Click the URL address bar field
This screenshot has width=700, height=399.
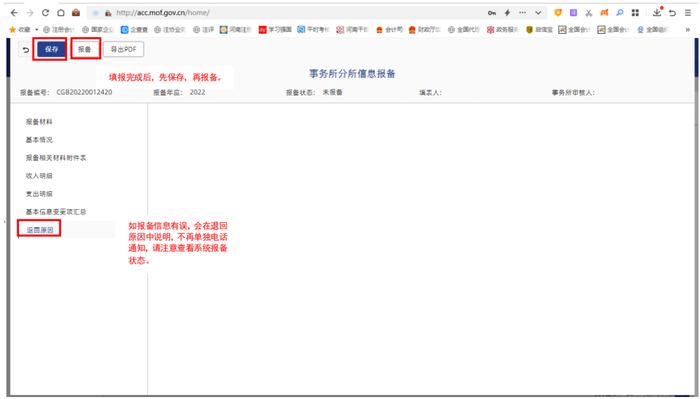click(x=295, y=12)
